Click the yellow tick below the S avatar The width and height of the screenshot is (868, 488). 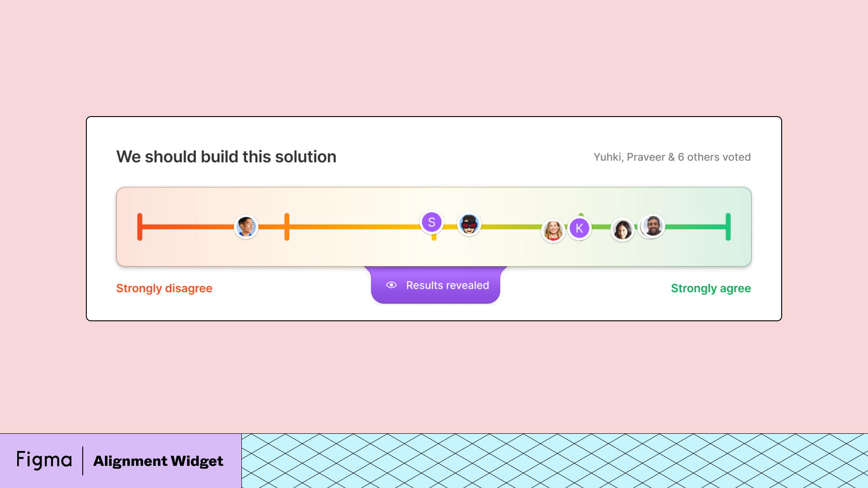[434, 237]
